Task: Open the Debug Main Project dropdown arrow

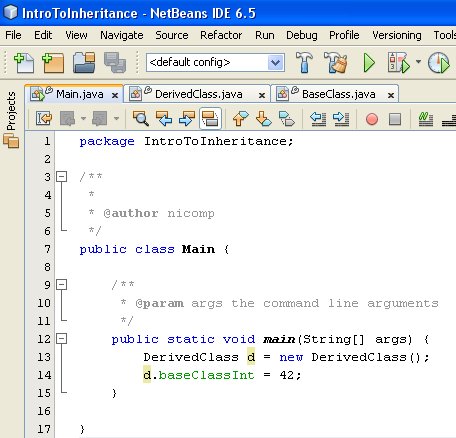Action: [x=418, y=62]
